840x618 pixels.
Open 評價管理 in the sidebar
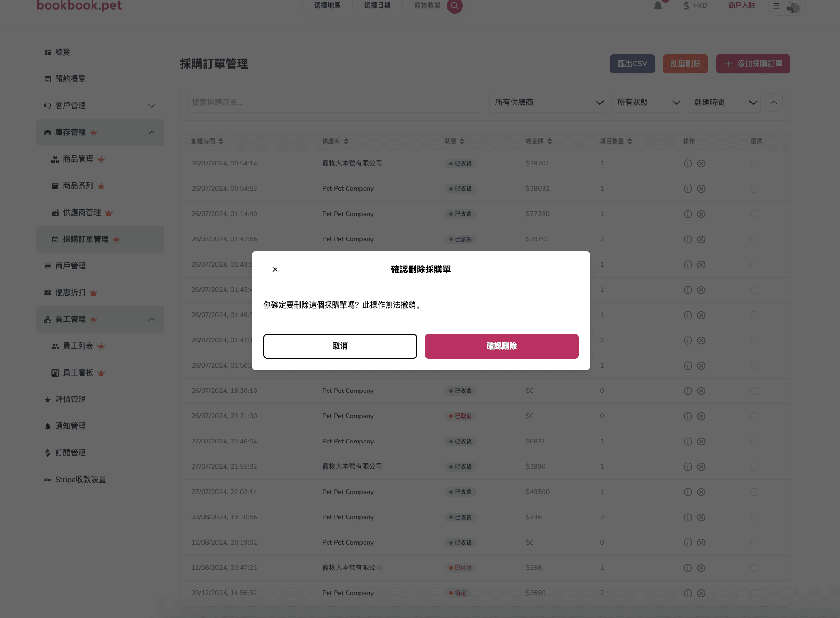click(x=100, y=399)
